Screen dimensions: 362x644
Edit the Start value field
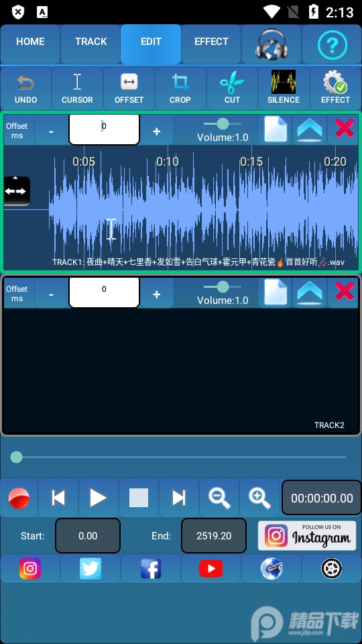(x=88, y=535)
